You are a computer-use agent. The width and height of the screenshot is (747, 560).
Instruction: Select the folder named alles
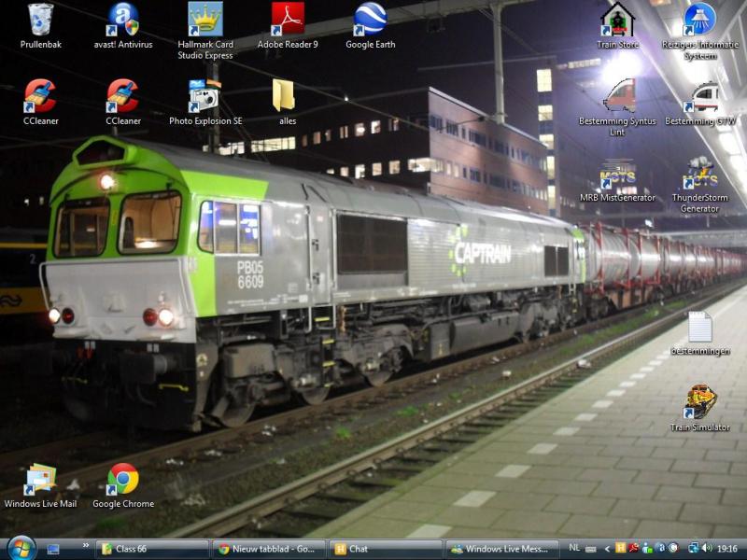click(288, 103)
